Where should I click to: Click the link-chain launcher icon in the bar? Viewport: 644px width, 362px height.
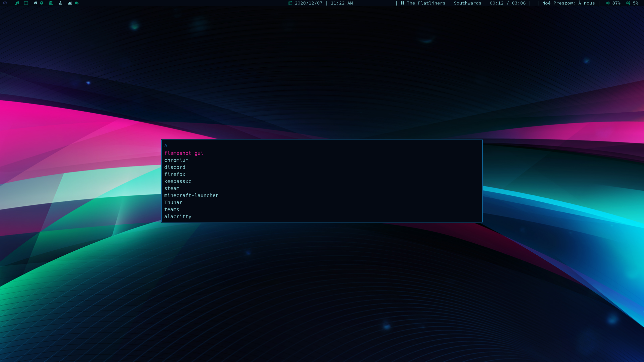(5, 3)
